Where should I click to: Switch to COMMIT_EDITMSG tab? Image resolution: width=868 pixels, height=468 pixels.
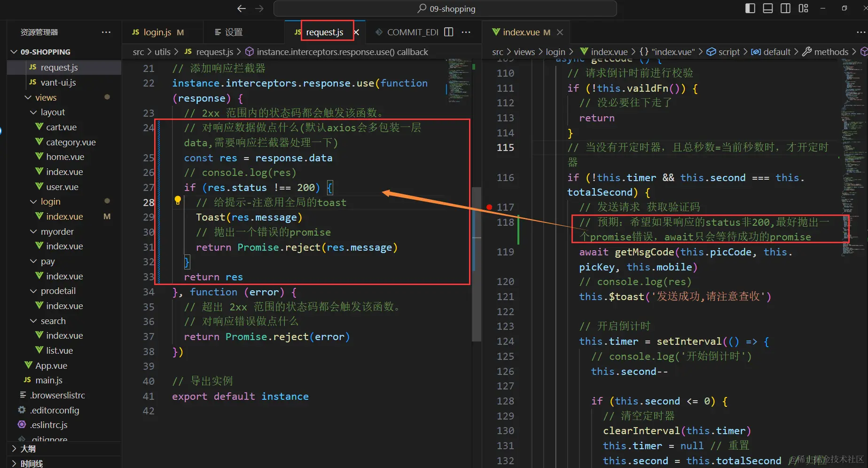[407, 32]
